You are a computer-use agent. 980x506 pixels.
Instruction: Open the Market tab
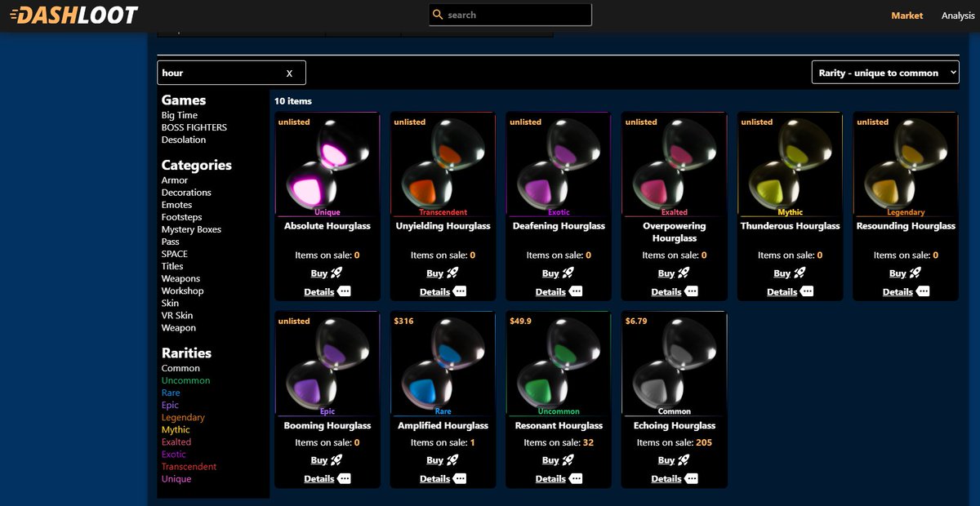(x=907, y=16)
